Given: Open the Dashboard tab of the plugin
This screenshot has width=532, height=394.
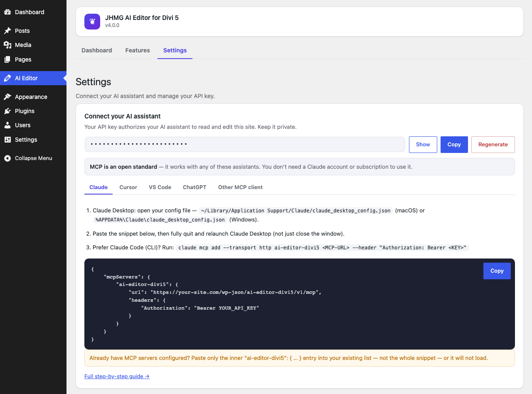Looking at the screenshot, I should [97, 50].
